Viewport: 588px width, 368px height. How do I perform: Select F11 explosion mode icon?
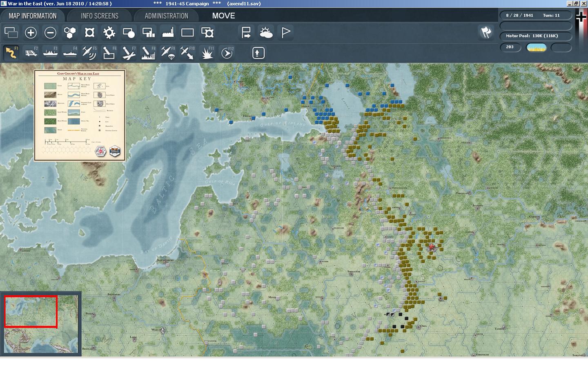(x=207, y=53)
